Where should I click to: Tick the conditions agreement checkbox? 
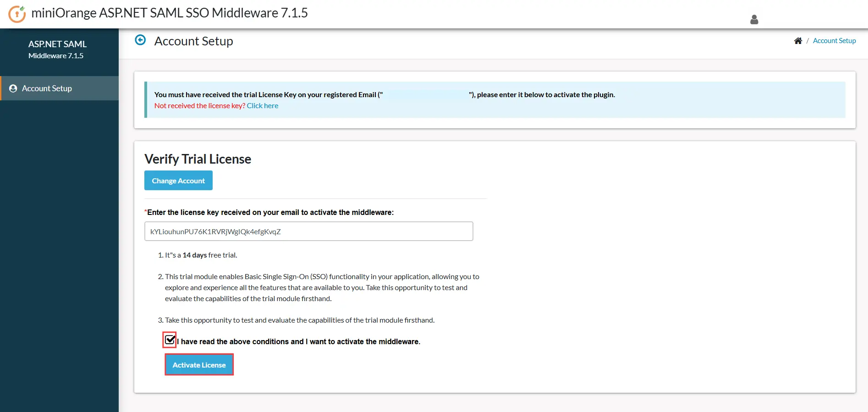pos(170,340)
